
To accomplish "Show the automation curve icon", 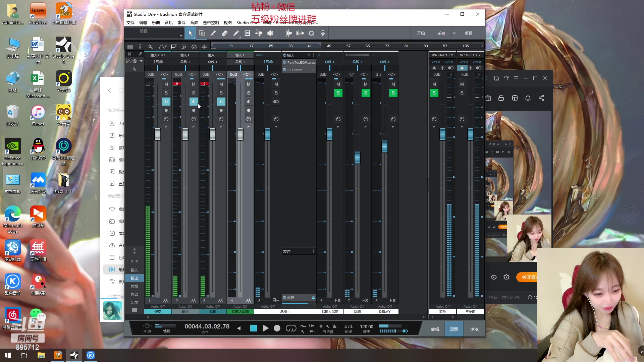I will 163,47.
